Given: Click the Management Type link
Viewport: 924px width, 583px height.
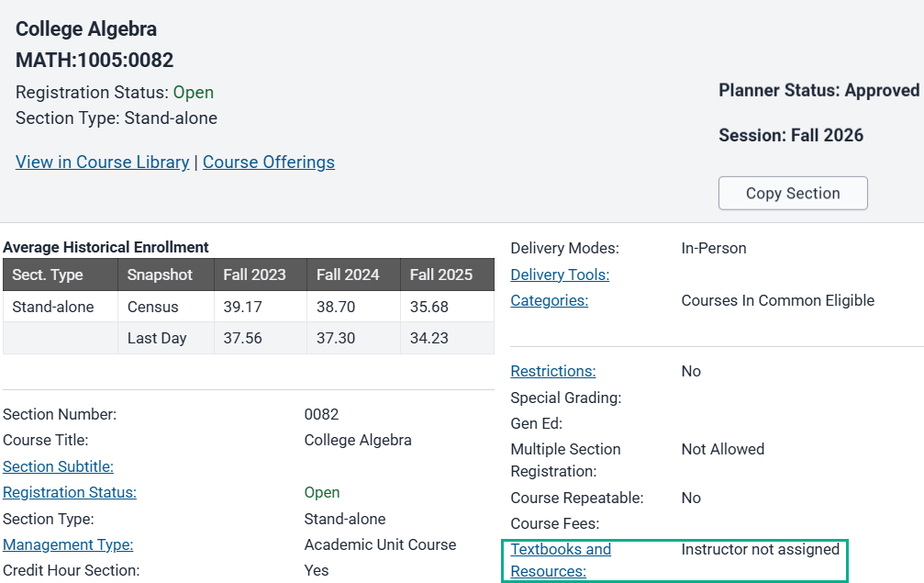Looking at the screenshot, I should (x=68, y=544).
